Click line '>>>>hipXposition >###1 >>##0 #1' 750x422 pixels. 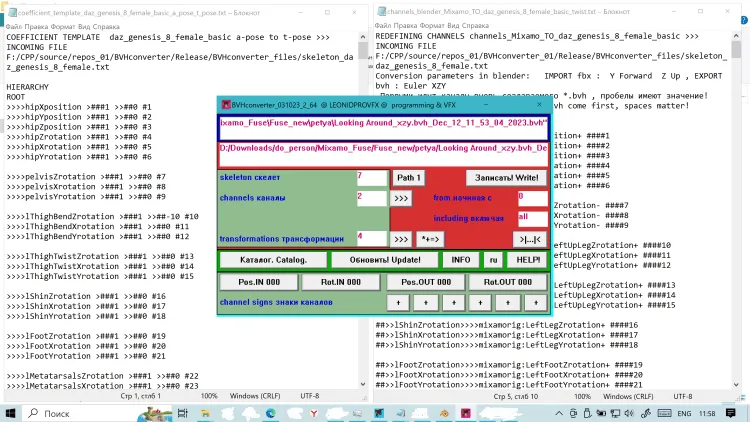coord(79,107)
